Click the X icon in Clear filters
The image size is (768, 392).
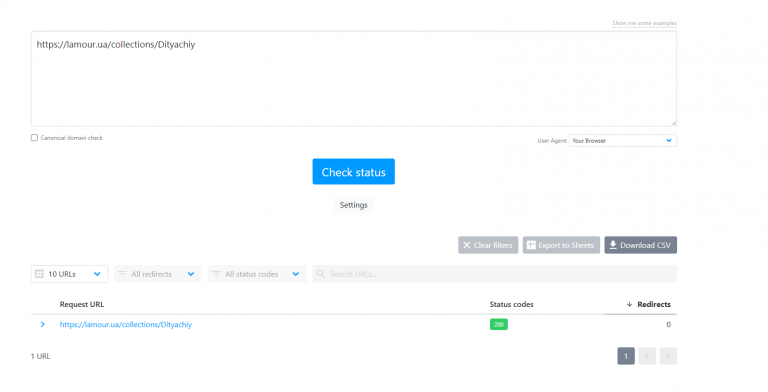click(x=467, y=245)
